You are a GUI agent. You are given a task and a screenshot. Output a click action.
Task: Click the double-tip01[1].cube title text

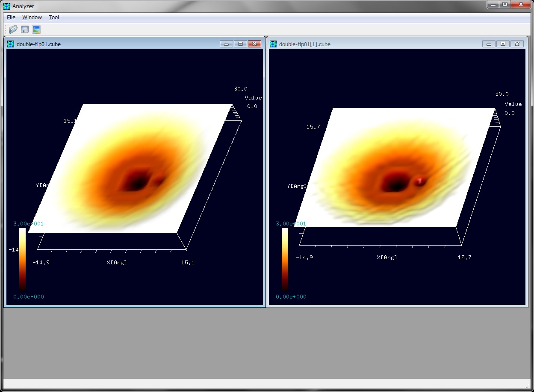pyautogui.click(x=305, y=44)
